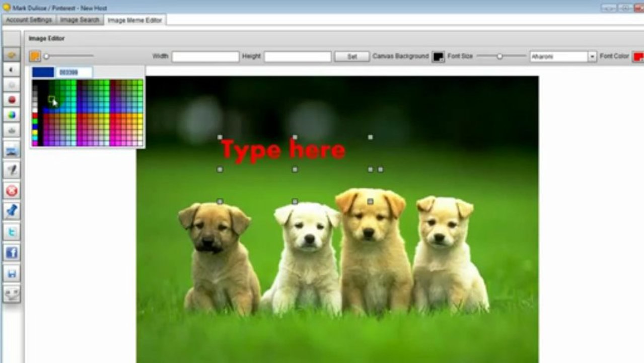This screenshot has height=363, width=644.
Task: Click the picture image sidebar icon
Action: 12,151
